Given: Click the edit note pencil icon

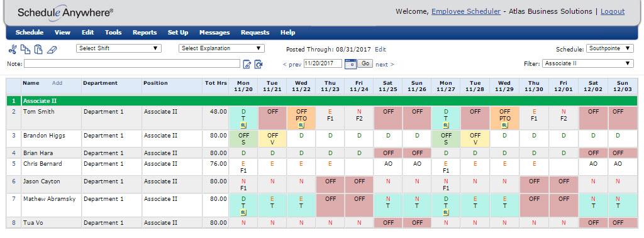Looking at the screenshot, I should click(247, 64).
